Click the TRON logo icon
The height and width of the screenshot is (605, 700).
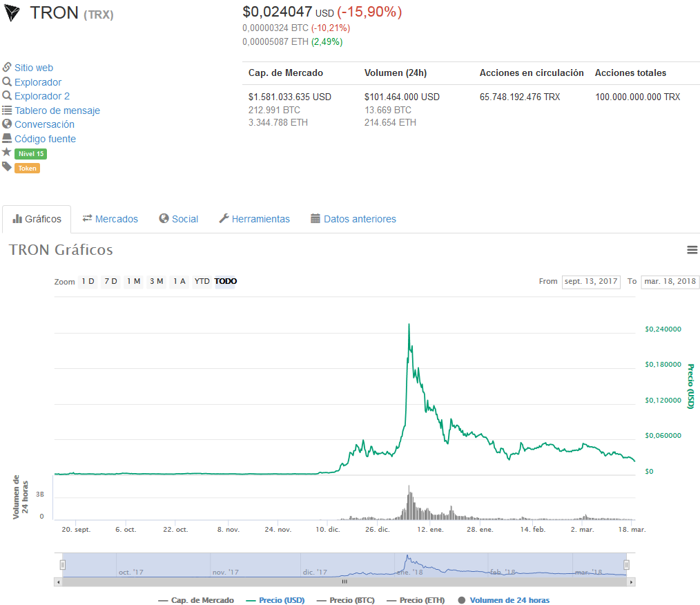click(12, 13)
